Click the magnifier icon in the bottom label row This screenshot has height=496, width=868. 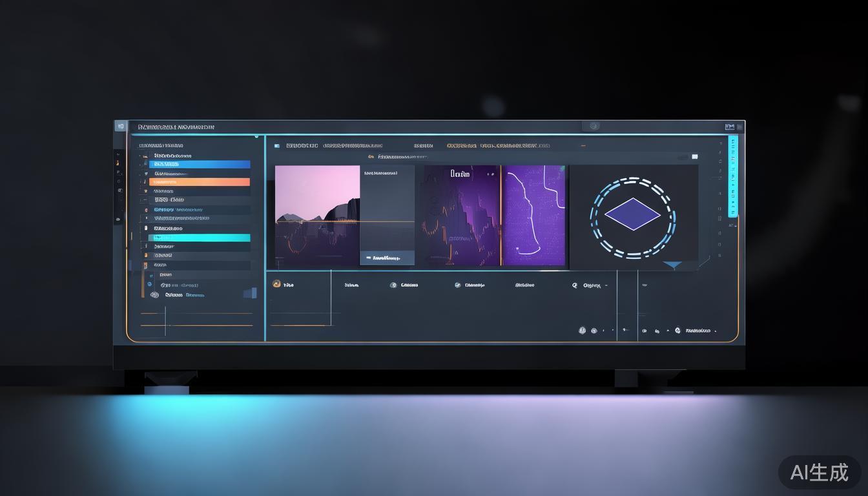coord(574,285)
